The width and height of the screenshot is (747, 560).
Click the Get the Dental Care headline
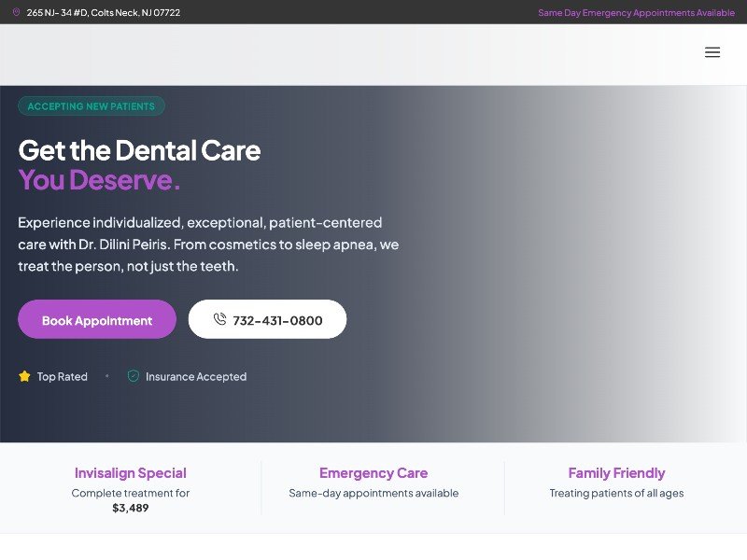pos(139,150)
